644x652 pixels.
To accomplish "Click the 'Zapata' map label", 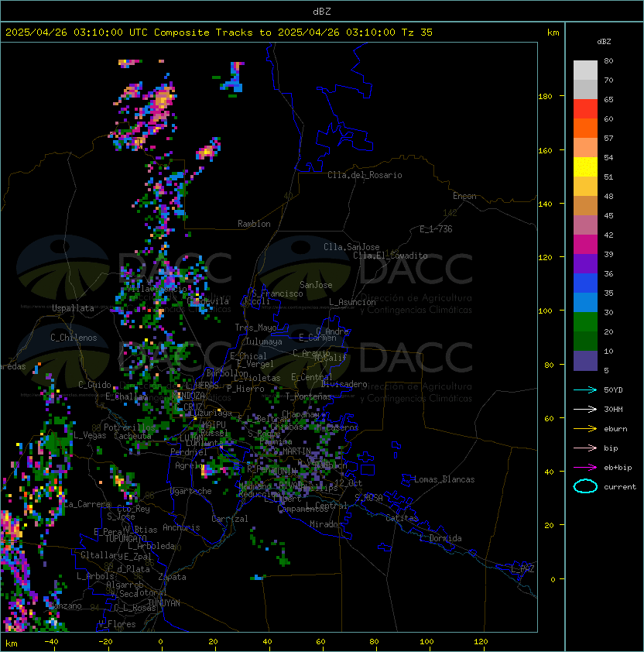I will click(x=172, y=577).
